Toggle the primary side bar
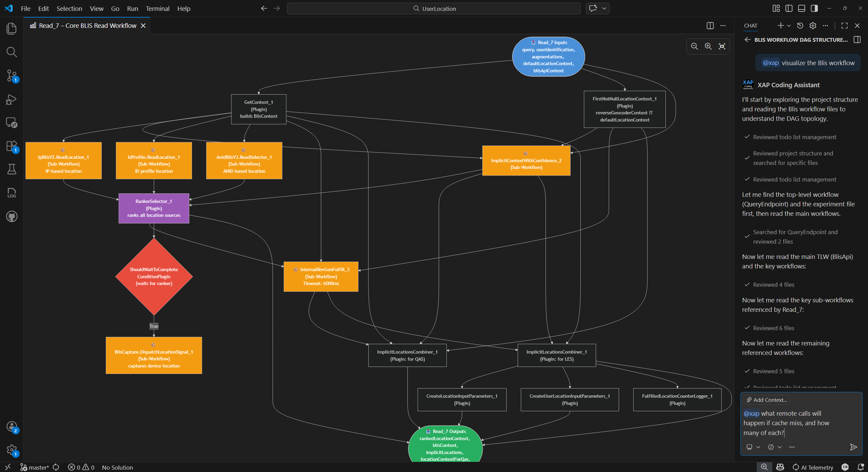This screenshot has width=868, height=472. coord(789,8)
